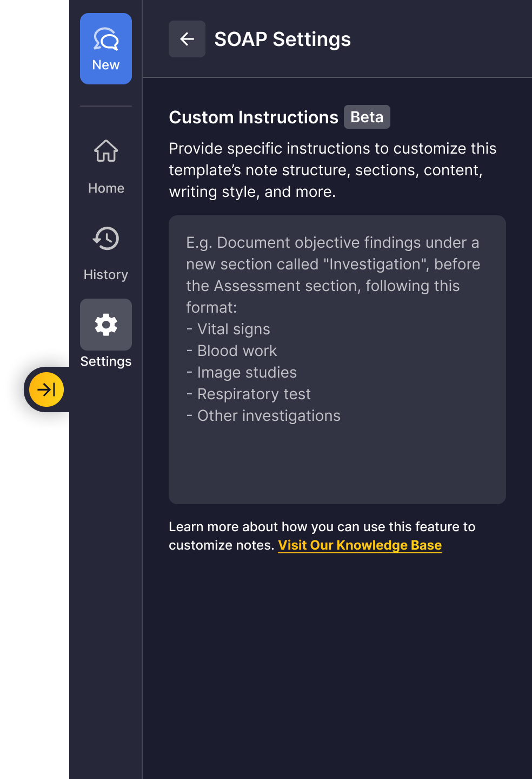This screenshot has height=779, width=532.
Task: Click the "Respiratory test" placeholder line
Action: tap(254, 394)
